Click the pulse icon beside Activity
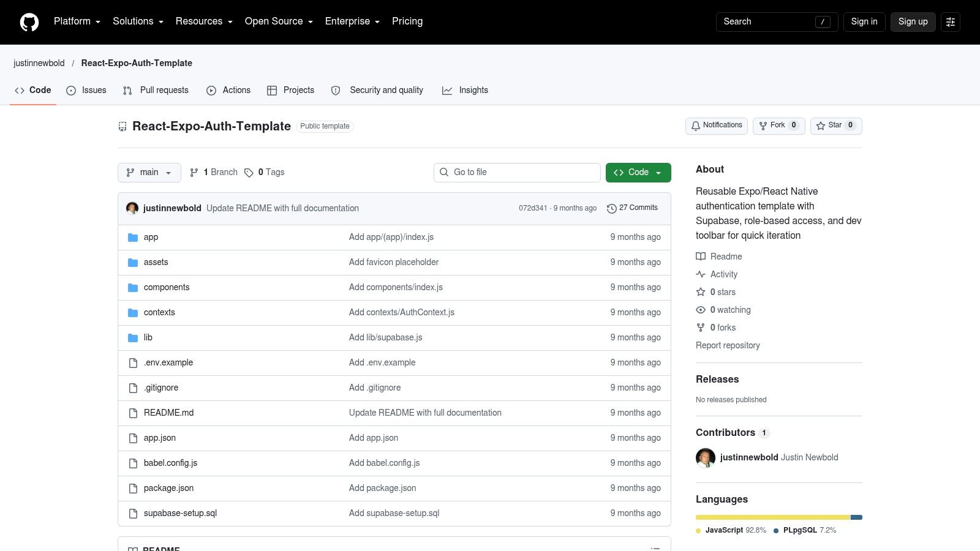Image resolution: width=980 pixels, height=551 pixels. (x=701, y=274)
